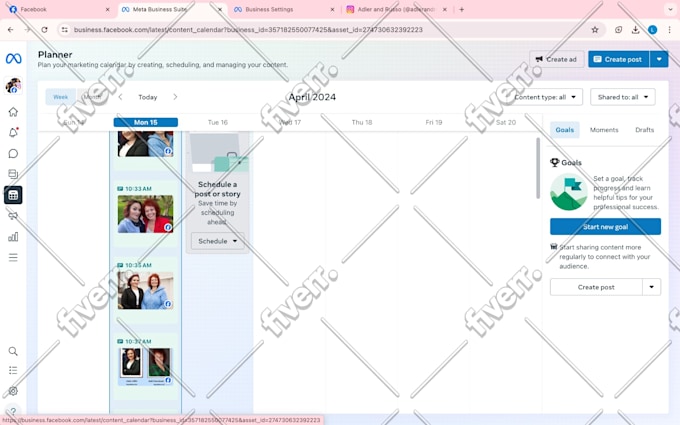Open the 10:33 AM scheduled post thumbnail
Screen dimensions: 680x425
pyautogui.click(x=145, y=214)
